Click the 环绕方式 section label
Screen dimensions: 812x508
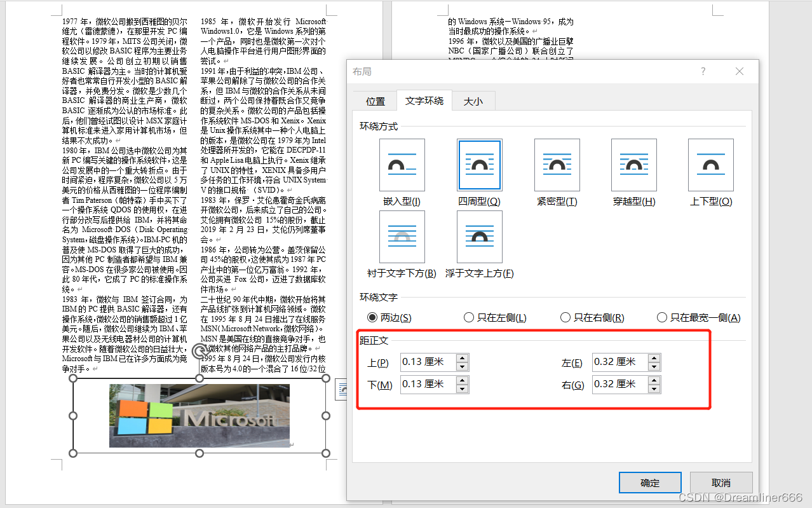pos(379,126)
